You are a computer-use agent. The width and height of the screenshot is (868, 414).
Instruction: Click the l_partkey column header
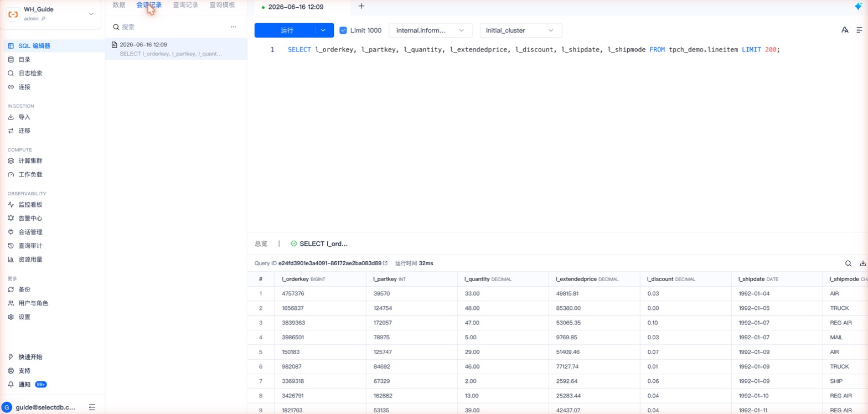pyautogui.click(x=411, y=279)
